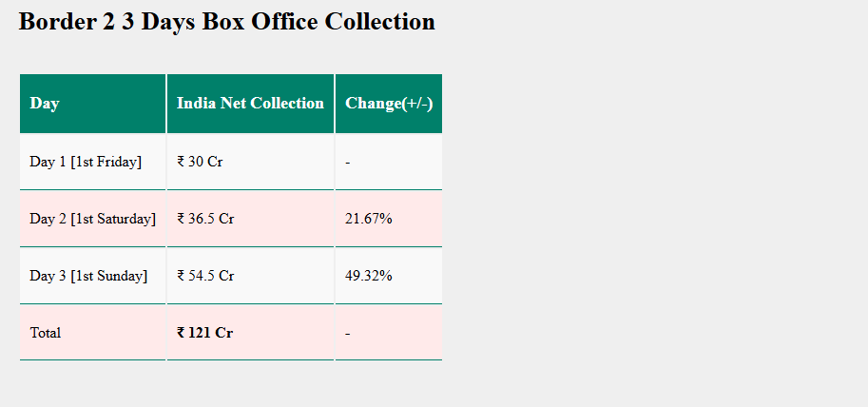Screen dimensions: 868x407
Task: Select the Day 2 [1st Saturday] cell
Action: [92, 219]
